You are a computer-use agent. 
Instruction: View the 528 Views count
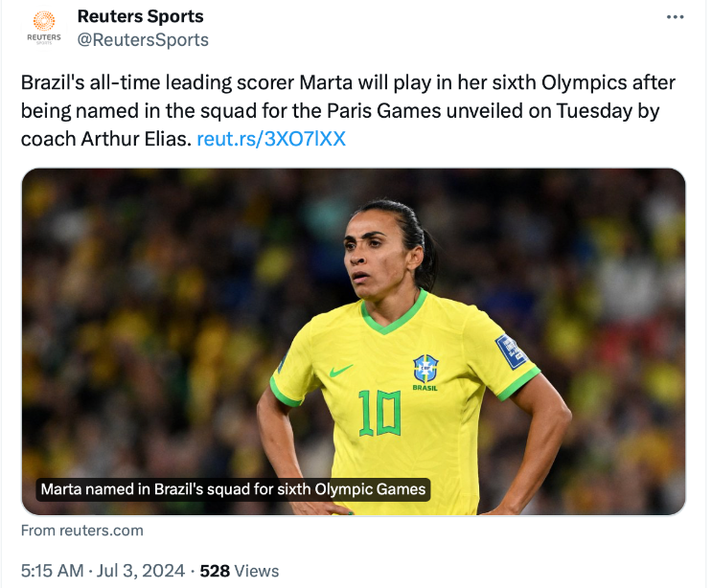(239, 571)
